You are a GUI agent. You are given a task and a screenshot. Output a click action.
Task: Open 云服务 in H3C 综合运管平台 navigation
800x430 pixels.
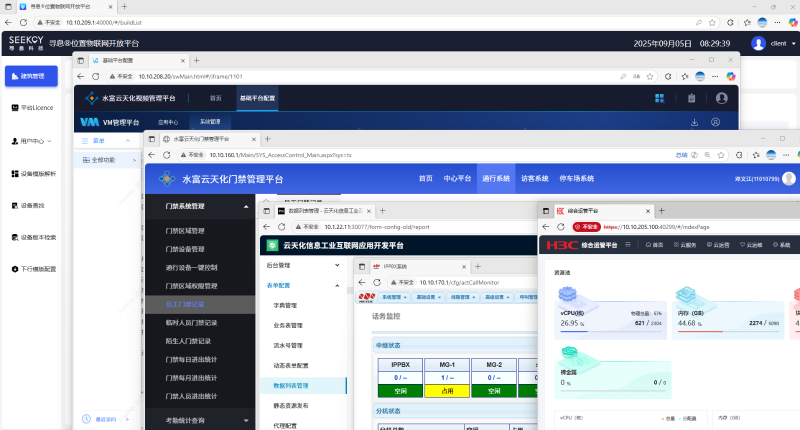(685, 245)
